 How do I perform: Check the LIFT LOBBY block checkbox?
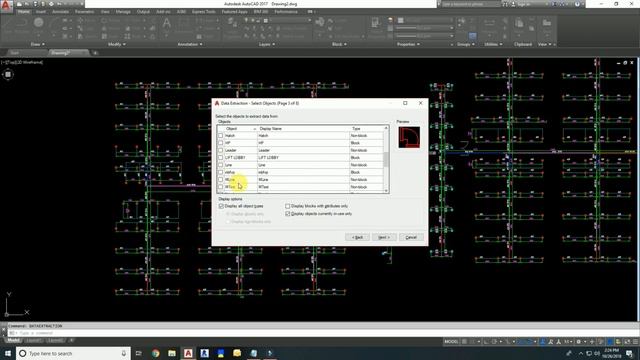click(x=221, y=158)
